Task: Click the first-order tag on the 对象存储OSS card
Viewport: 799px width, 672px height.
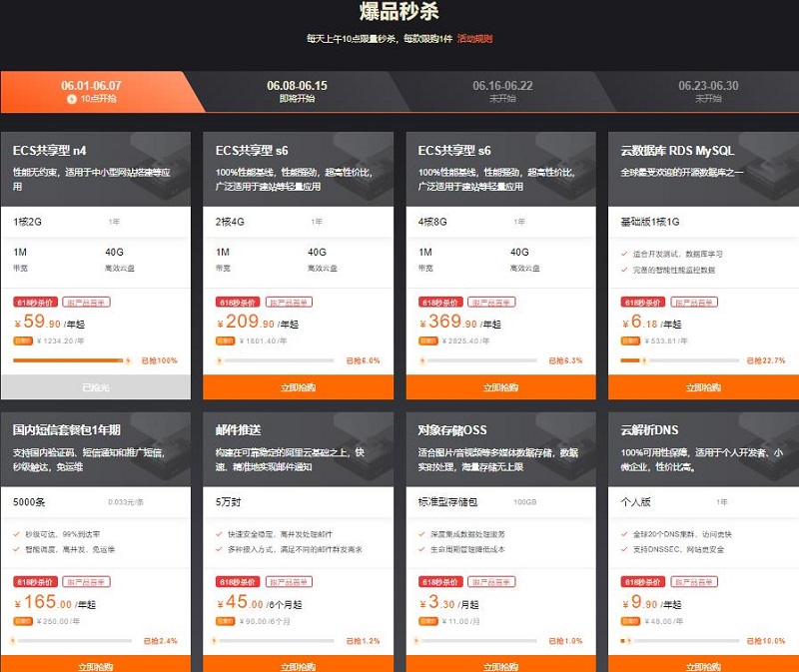Action: click(x=491, y=582)
